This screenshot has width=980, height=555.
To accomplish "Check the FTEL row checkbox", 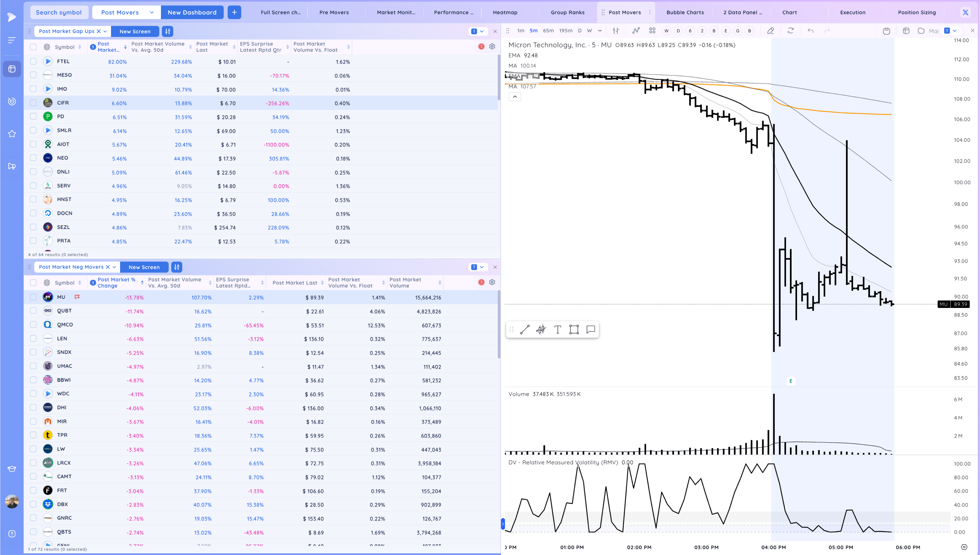I will click(x=34, y=61).
